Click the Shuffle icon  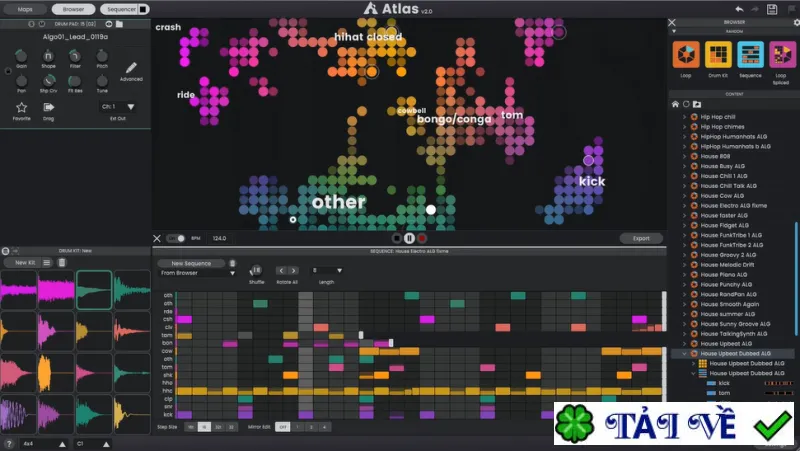256,270
